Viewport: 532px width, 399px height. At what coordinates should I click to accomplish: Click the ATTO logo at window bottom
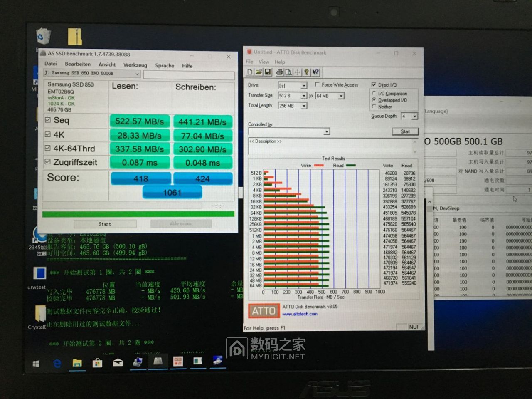(x=263, y=311)
